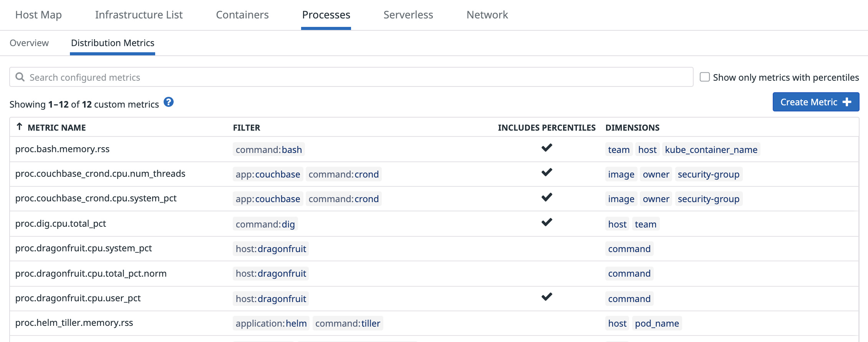The image size is (868, 342).
Task: Click the kube_container_name dimension tag
Action: click(711, 150)
